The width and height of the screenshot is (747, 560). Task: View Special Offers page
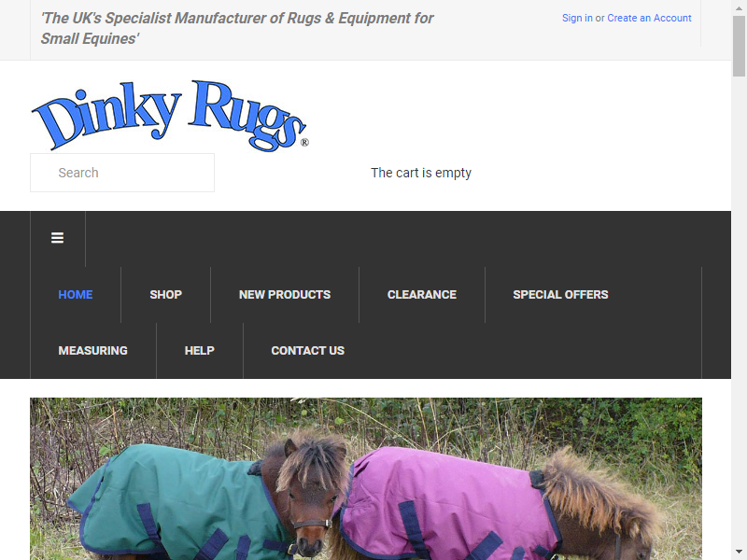(560, 295)
